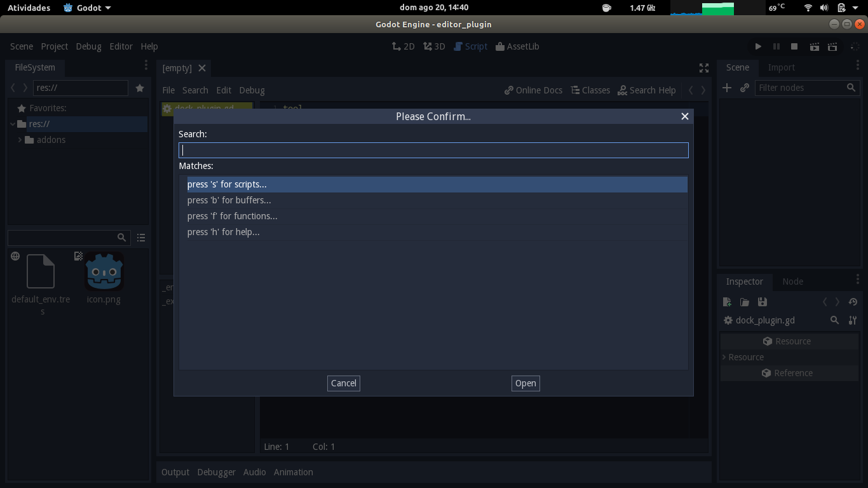Open the Help menu
The image size is (868, 488).
point(149,46)
